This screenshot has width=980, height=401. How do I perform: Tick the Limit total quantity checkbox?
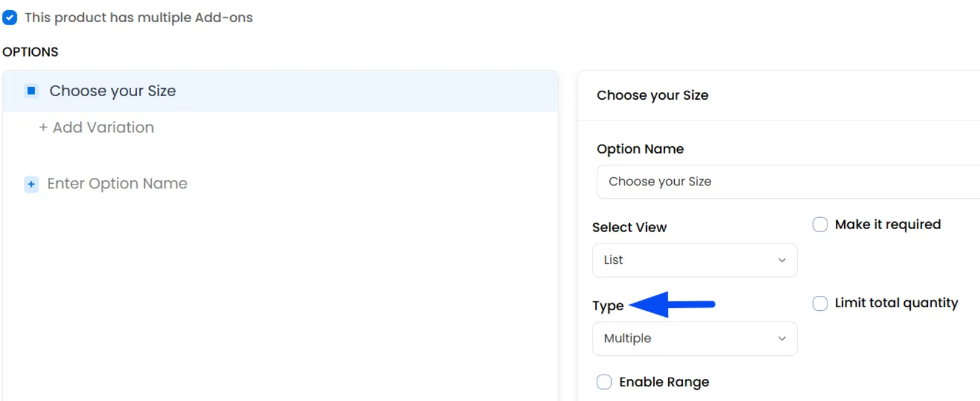[x=820, y=303]
